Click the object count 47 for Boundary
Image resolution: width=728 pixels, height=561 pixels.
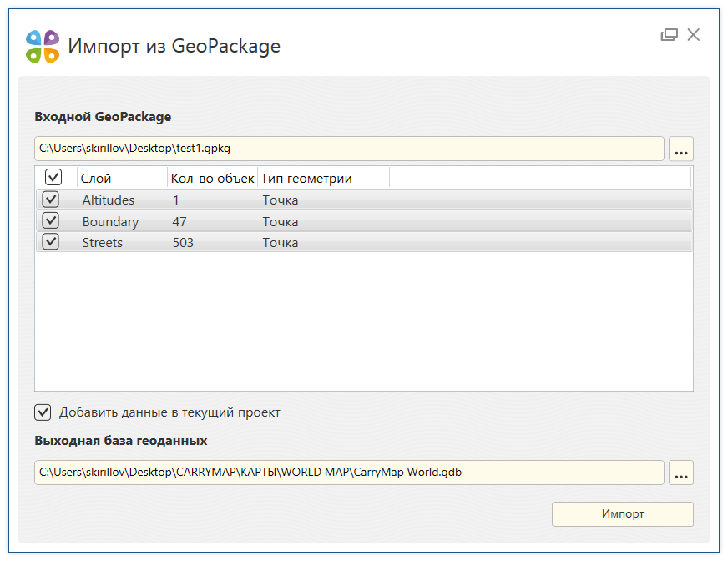[x=179, y=222]
